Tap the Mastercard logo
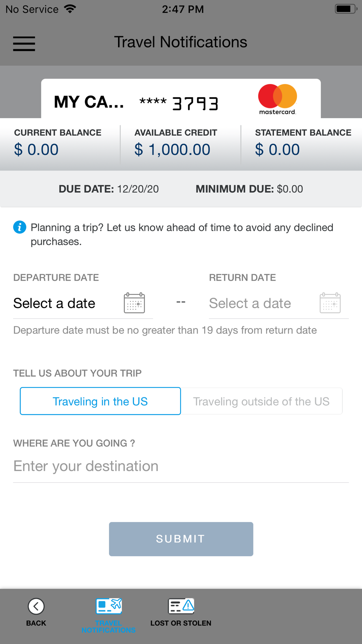Image resolution: width=362 pixels, height=644 pixels. point(277,99)
